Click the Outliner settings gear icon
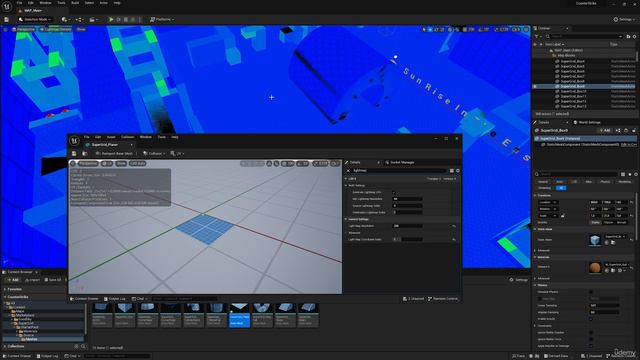This screenshot has height=360, width=640. [635, 36]
